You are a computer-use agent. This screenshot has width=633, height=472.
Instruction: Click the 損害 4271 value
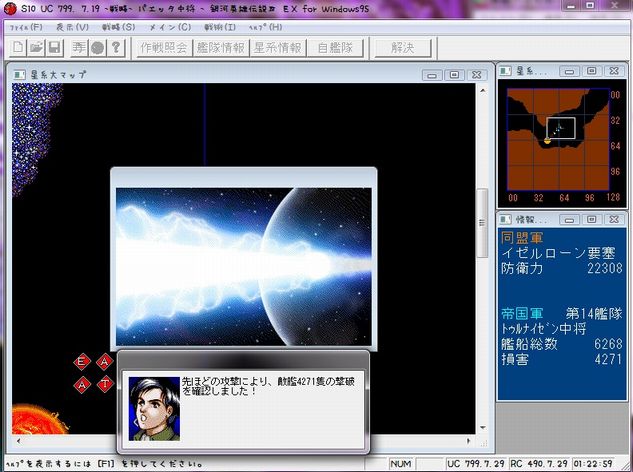tap(608, 359)
